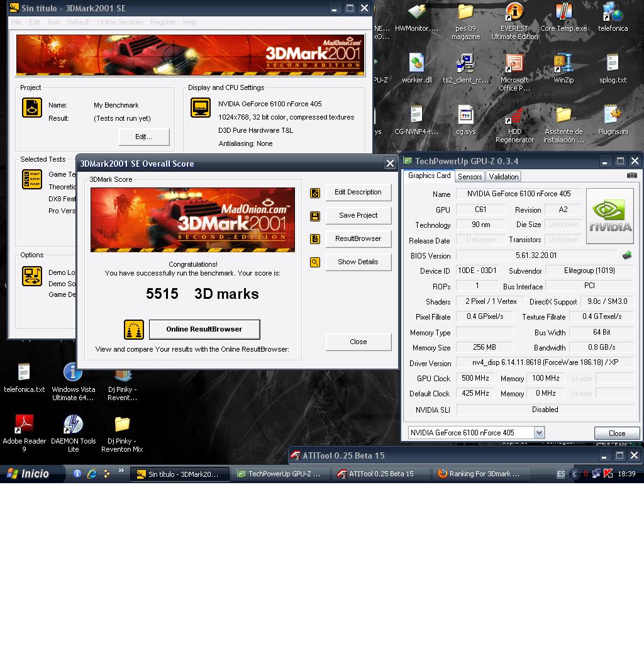Click the Show Details magnifier icon
Viewport: 644px width, 648px height.
click(x=315, y=262)
